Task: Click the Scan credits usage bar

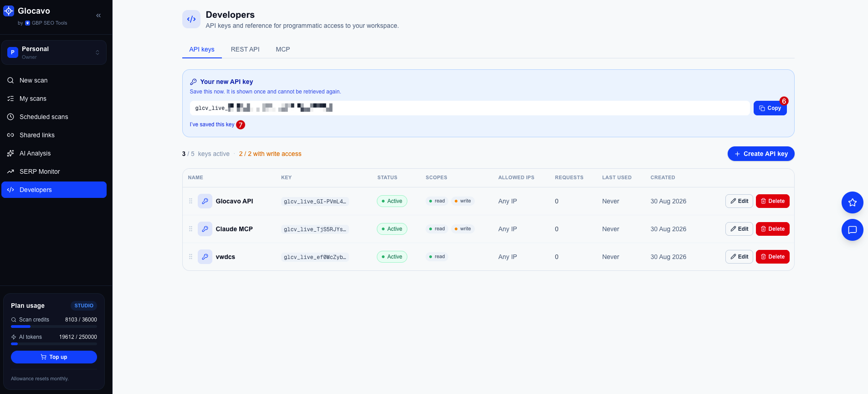Action: pyautogui.click(x=54, y=327)
